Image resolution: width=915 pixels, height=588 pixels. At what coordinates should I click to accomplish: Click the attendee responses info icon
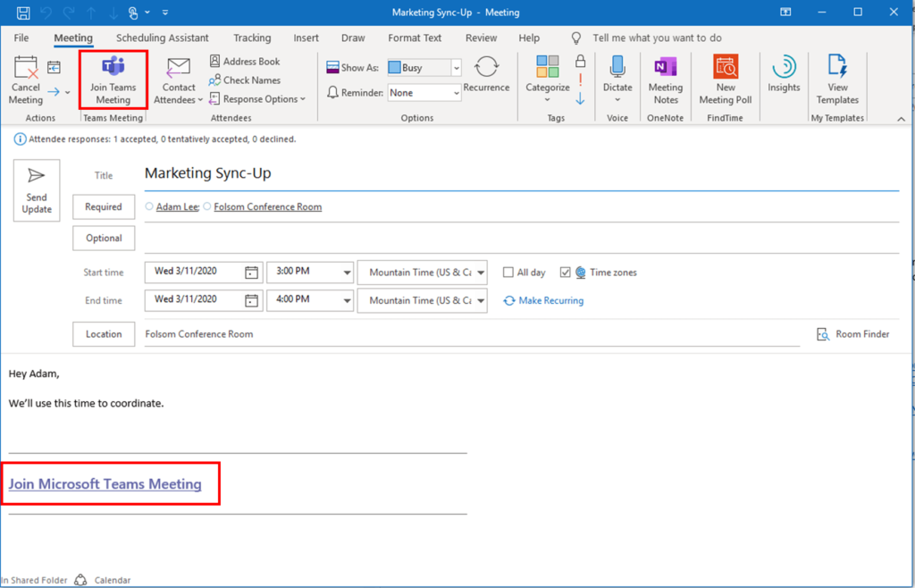[20, 139]
